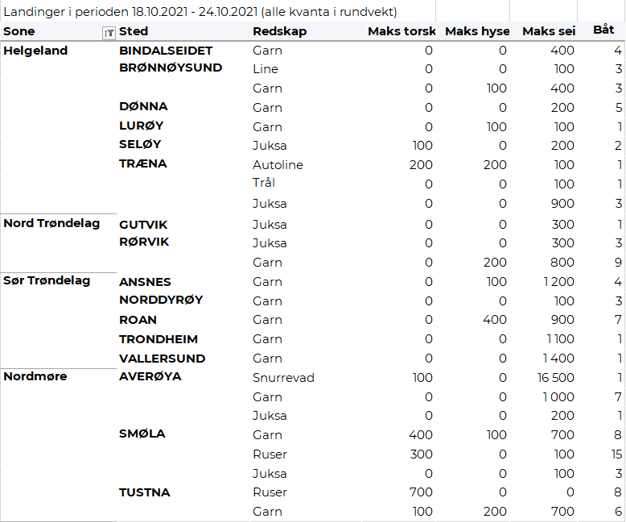Image resolution: width=626 pixels, height=522 pixels.
Task: Select the Autoline gear cell
Action: tap(278, 165)
